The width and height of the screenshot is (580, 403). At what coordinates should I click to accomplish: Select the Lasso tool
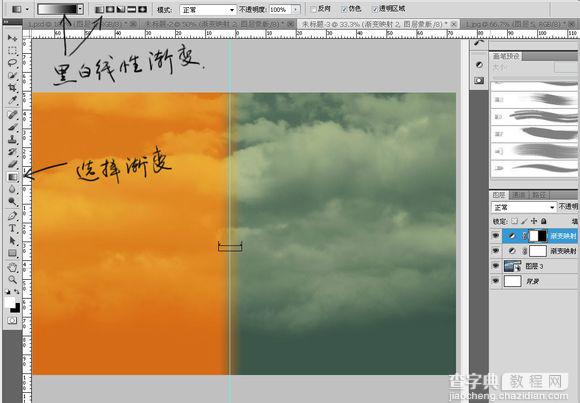tap(13, 63)
